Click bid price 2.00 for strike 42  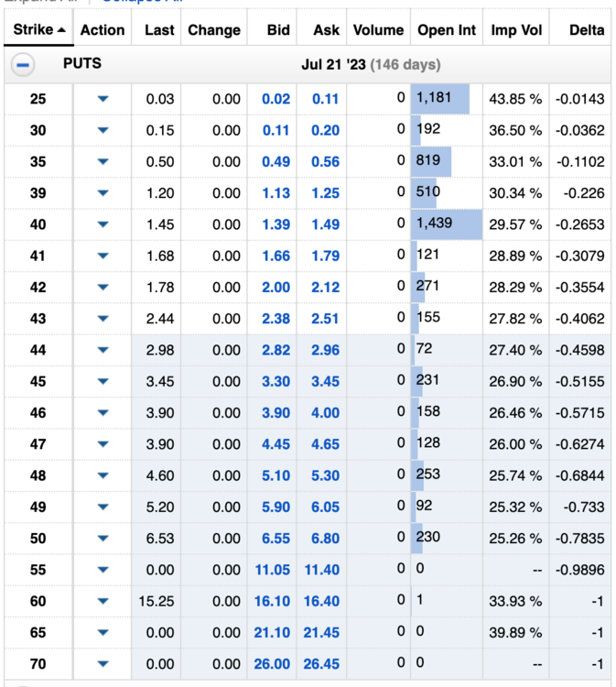coord(276,288)
